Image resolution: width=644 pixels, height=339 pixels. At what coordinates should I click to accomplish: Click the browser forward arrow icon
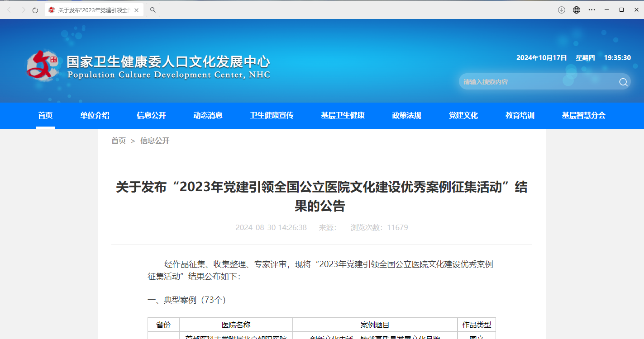click(23, 10)
